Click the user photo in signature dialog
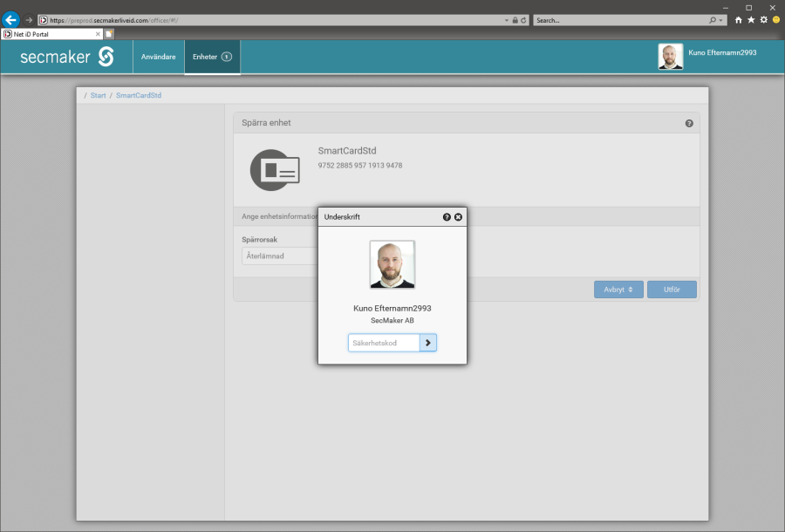Screen dimensions: 785x532 click(392, 264)
